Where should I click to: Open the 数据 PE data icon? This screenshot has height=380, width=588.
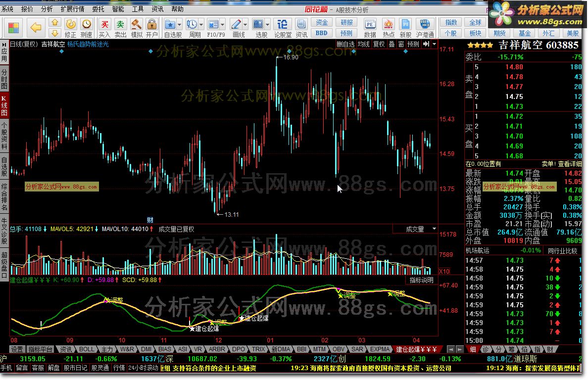tap(370, 24)
